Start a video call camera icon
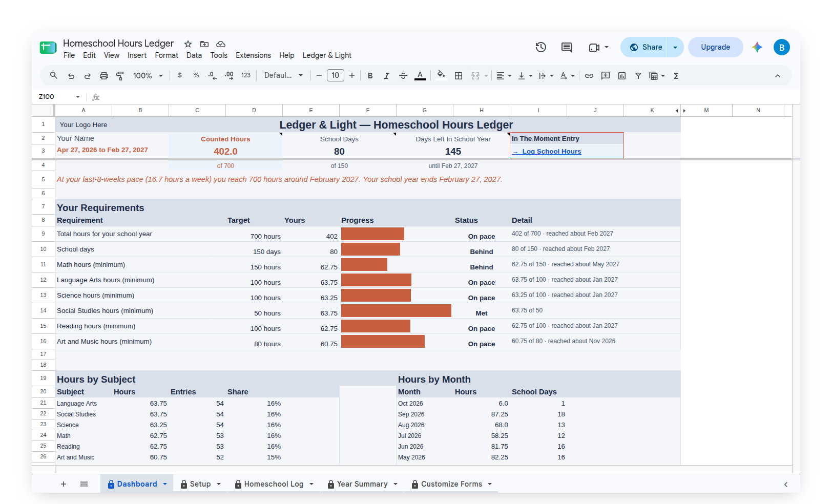The image size is (832, 504). point(594,47)
